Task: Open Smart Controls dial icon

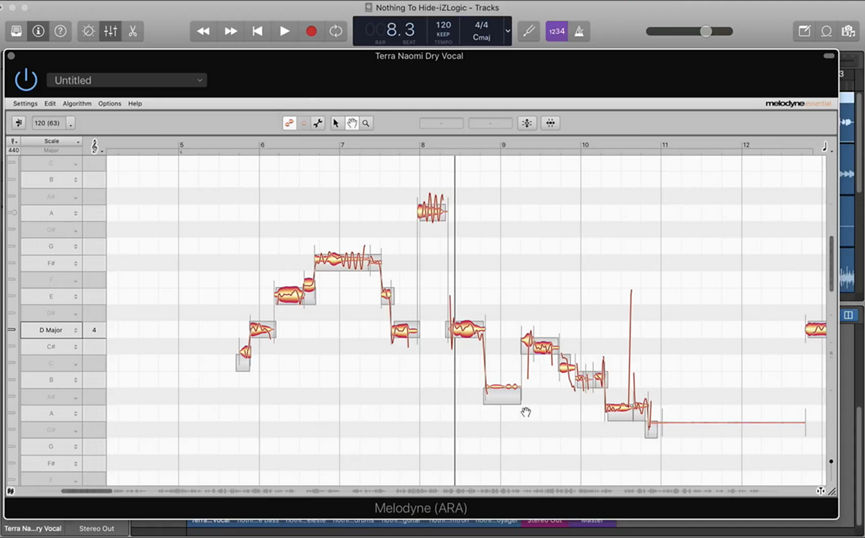Action: 88,31
